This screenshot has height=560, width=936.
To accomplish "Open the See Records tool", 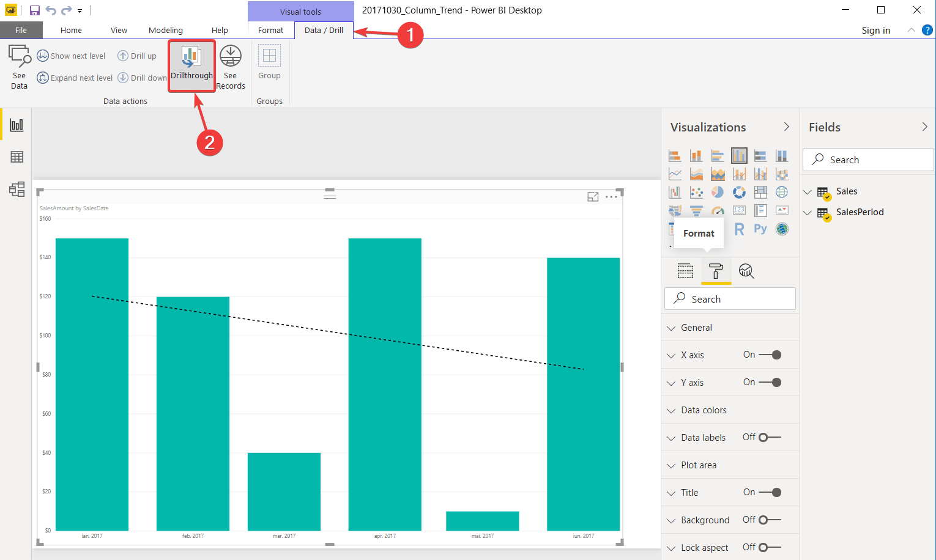I will coord(231,66).
